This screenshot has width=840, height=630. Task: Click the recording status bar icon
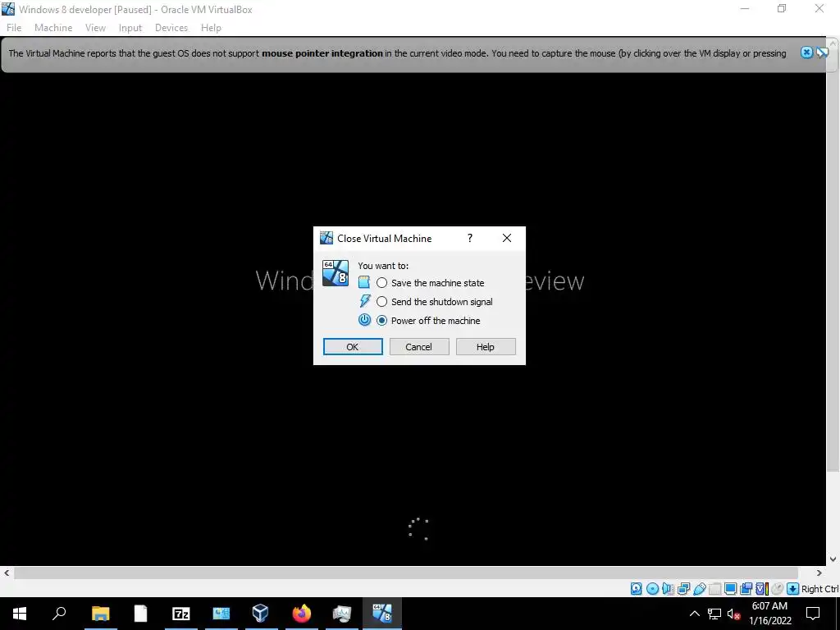[x=746, y=589]
